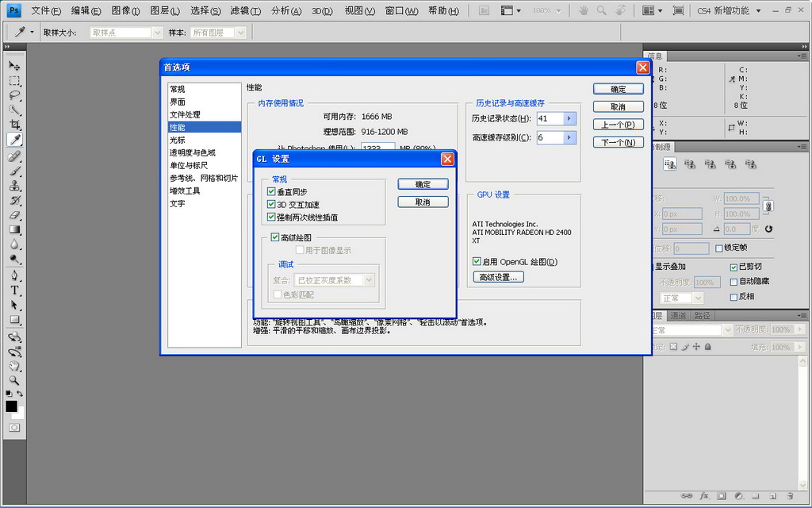
Task: Select the Pen tool
Action: click(x=14, y=275)
